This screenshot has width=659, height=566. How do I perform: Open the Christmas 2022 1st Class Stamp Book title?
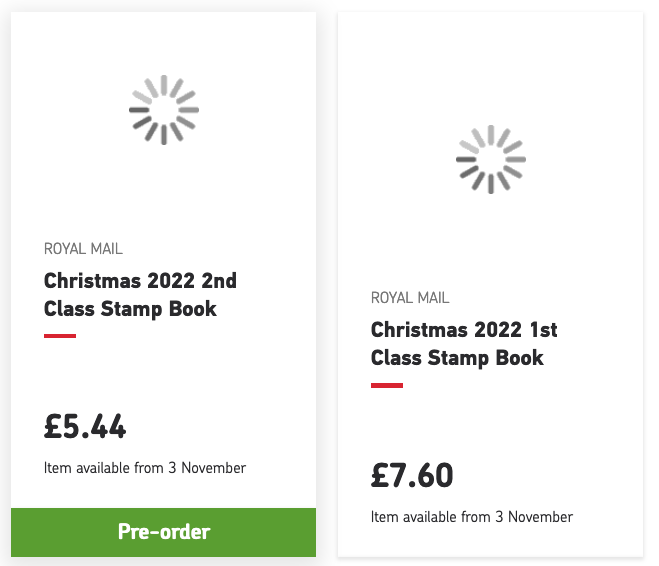(x=464, y=343)
